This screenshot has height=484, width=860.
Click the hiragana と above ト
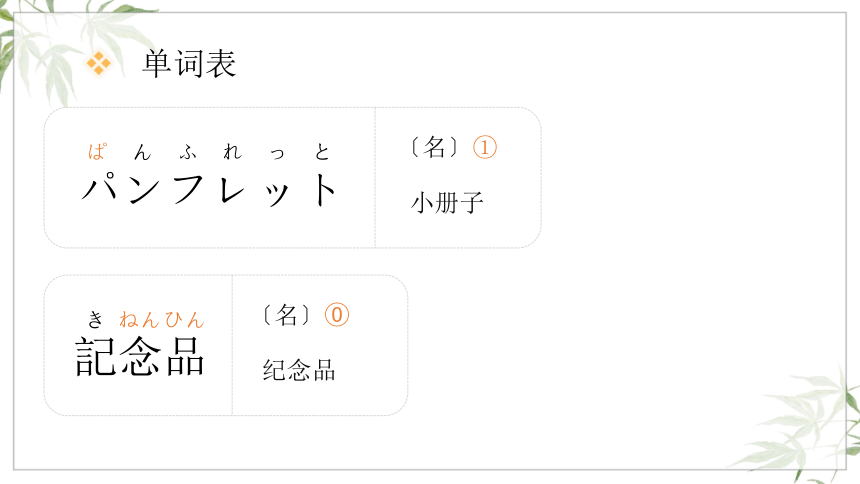tap(322, 152)
